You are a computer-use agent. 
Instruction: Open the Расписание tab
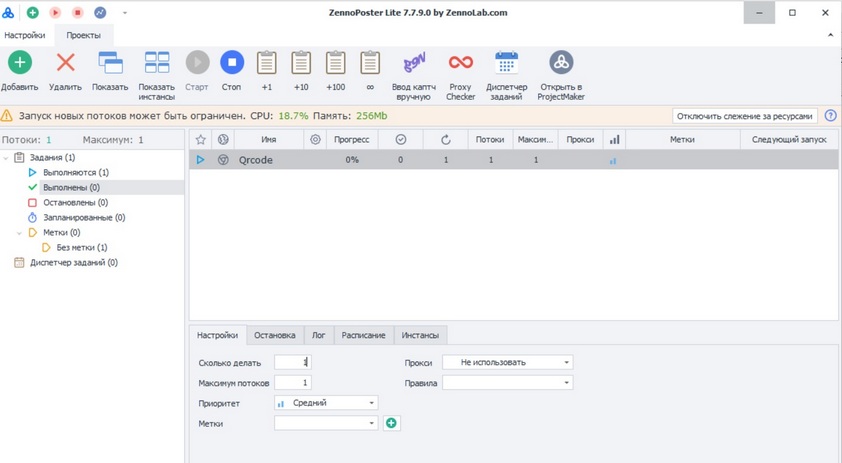(364, 335)
